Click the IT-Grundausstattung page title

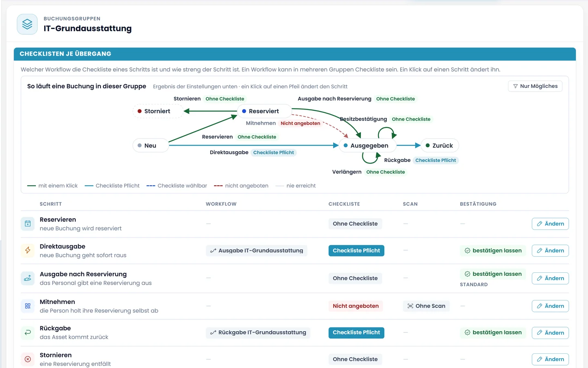coord(88,29)
